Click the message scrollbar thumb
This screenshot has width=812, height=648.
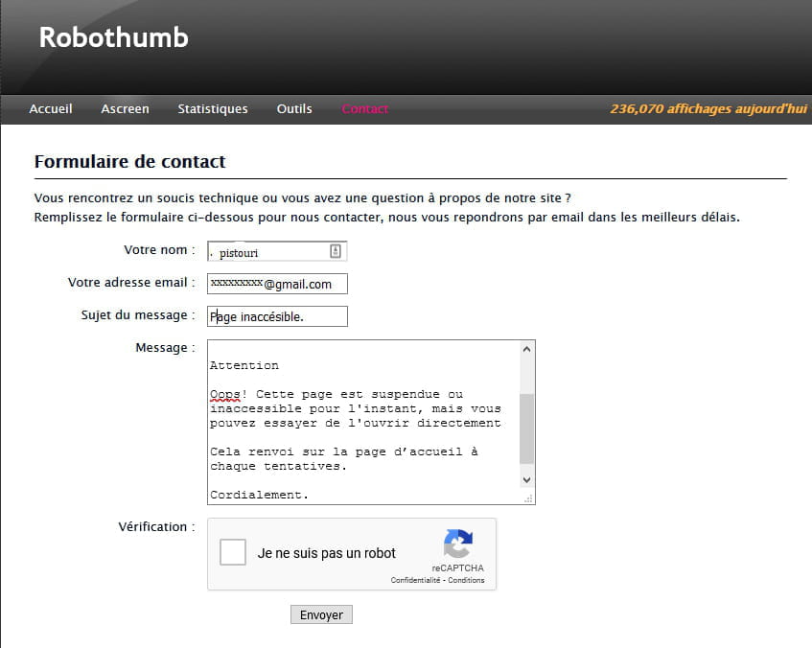526,428
